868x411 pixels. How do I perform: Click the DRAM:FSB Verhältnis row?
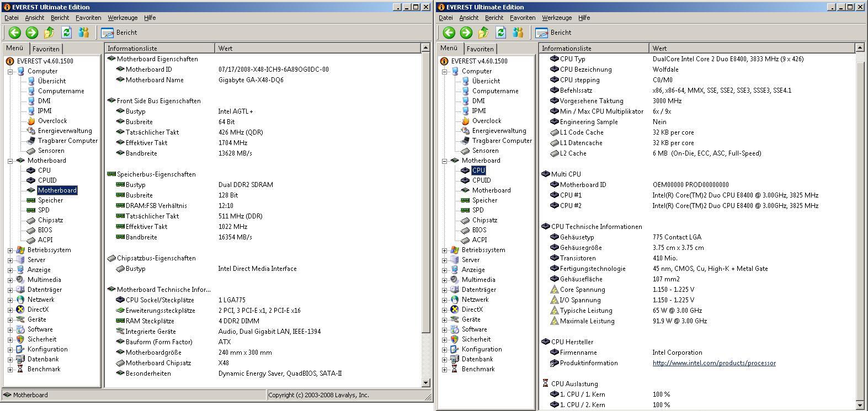[x=263, y=206]
